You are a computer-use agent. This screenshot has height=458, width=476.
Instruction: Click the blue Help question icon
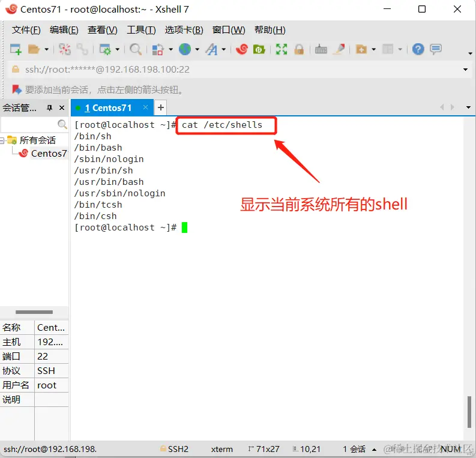(418, 49)
